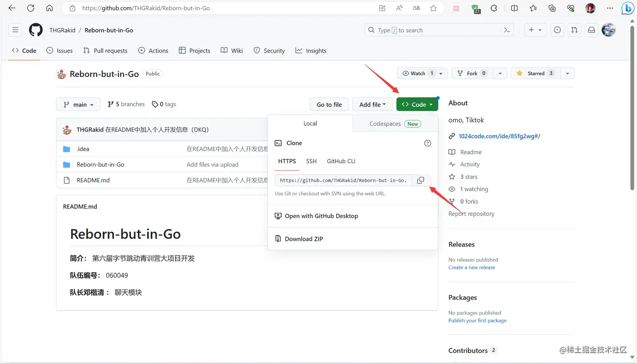This screenshot has height=364, width=637.
Task: Switch to the Codespaces tab
Action: coord(395,124)
